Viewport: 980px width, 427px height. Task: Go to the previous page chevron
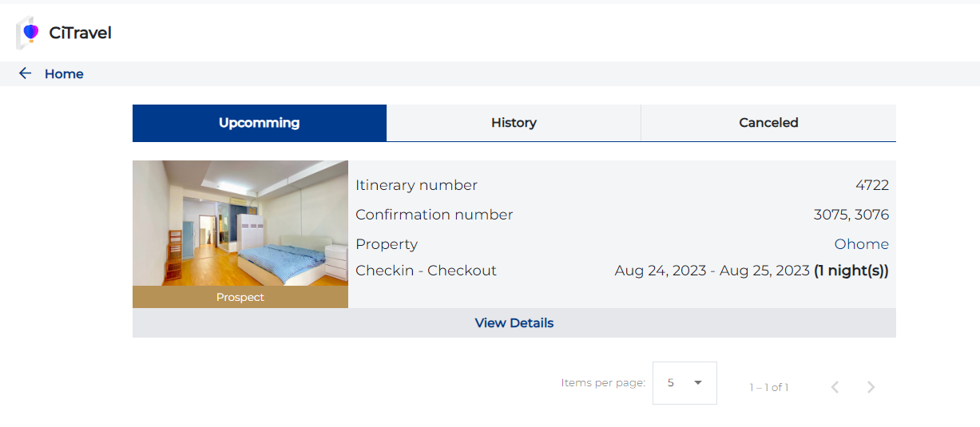(x=835, y=387)
